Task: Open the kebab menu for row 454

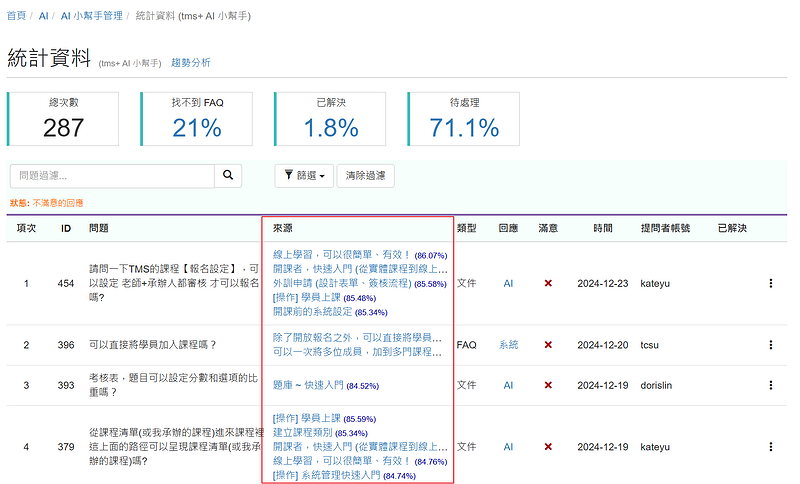Action: click(x=770, y=284)
